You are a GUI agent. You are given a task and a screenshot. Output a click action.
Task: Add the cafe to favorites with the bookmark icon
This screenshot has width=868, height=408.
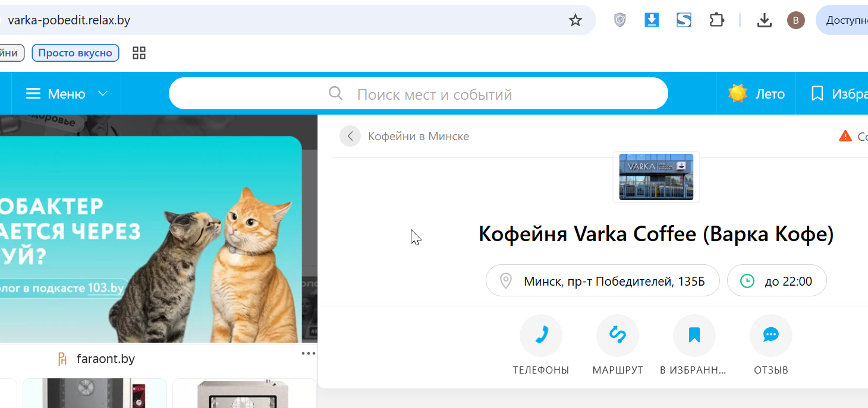(x=694, y=336)
